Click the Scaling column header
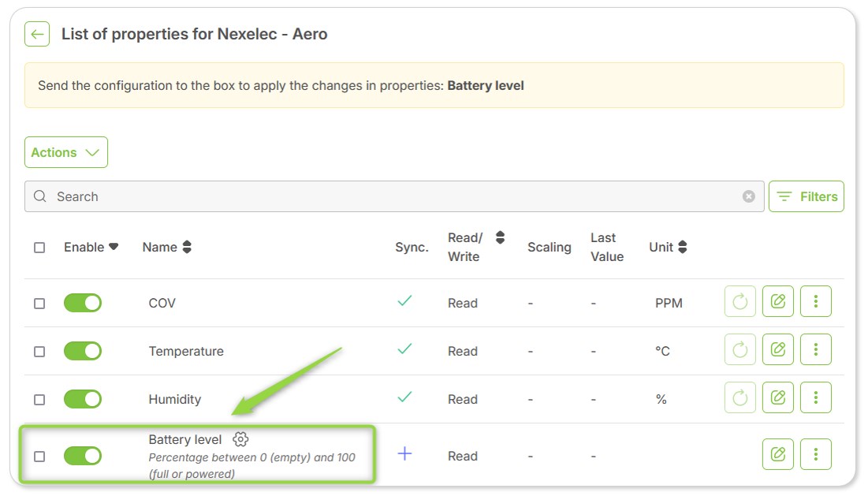This screenshot has width=868, height=496. [x=549, y=248]
